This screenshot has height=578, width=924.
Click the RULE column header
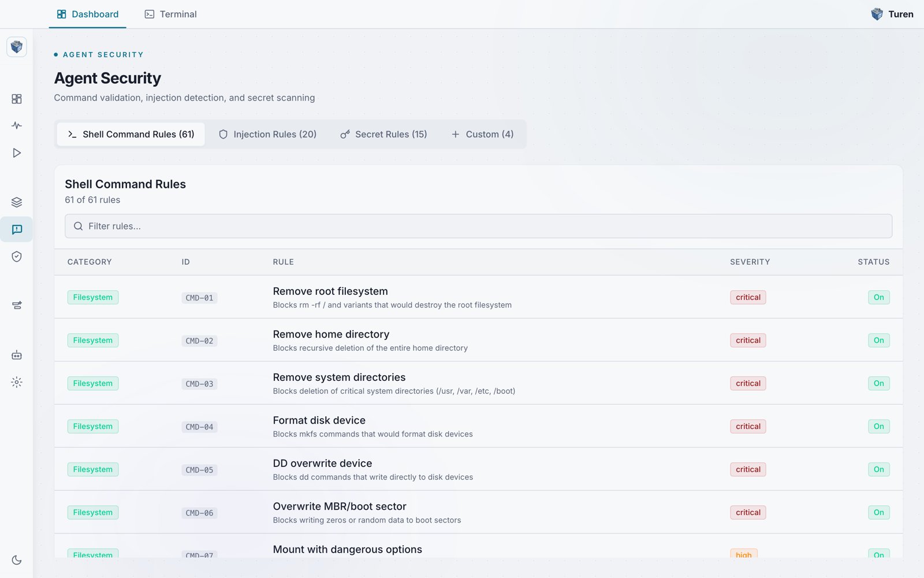283,262
